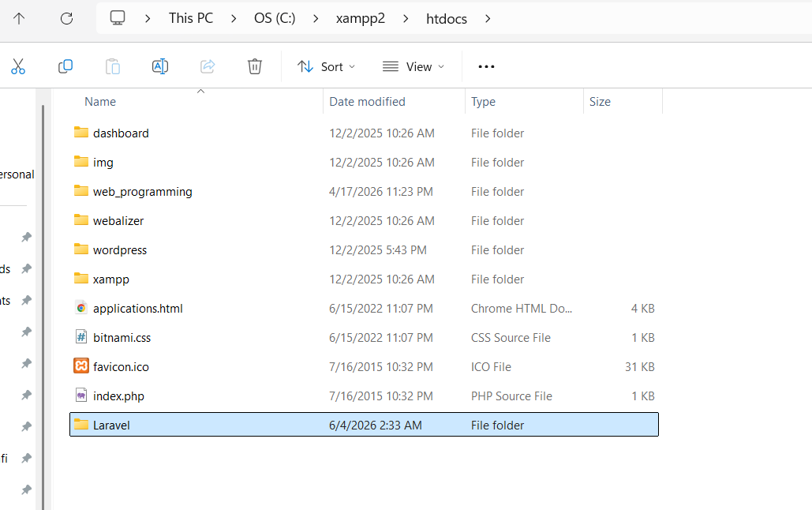Viewport: 812px width, 510px height.
Task: Open the Sort dropdown menu
Action: click(x=326, y=66)
